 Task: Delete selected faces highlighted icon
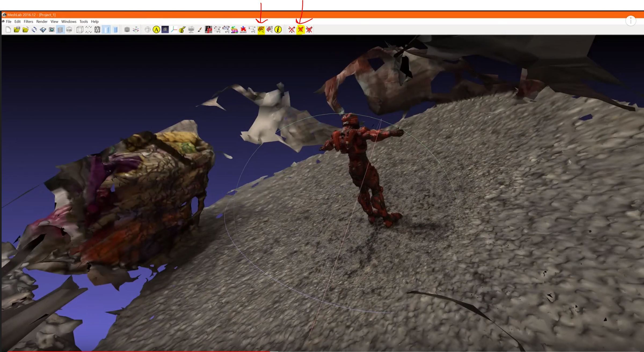click(300, 30)
